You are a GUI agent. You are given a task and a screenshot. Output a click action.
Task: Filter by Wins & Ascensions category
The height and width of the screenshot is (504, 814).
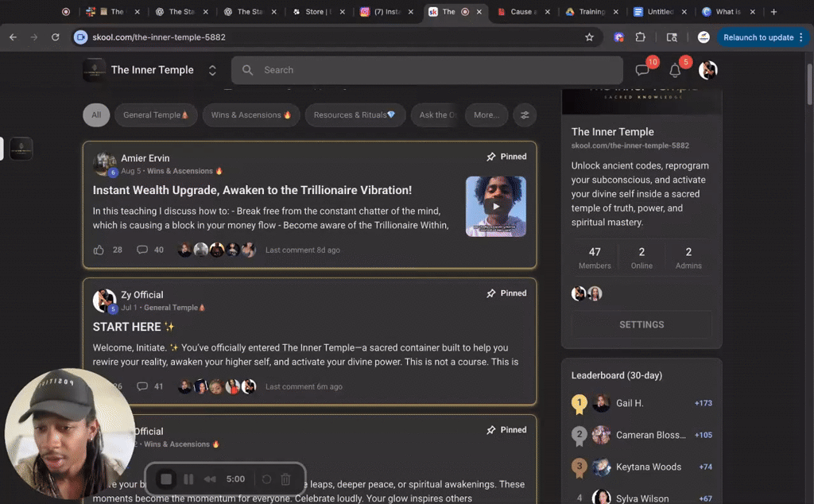tap(251, 115)
